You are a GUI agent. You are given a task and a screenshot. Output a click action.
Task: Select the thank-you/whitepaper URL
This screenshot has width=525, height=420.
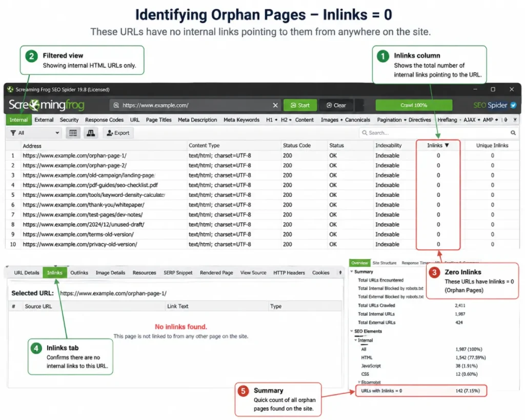pyautogui.click(x=84, y=205)
